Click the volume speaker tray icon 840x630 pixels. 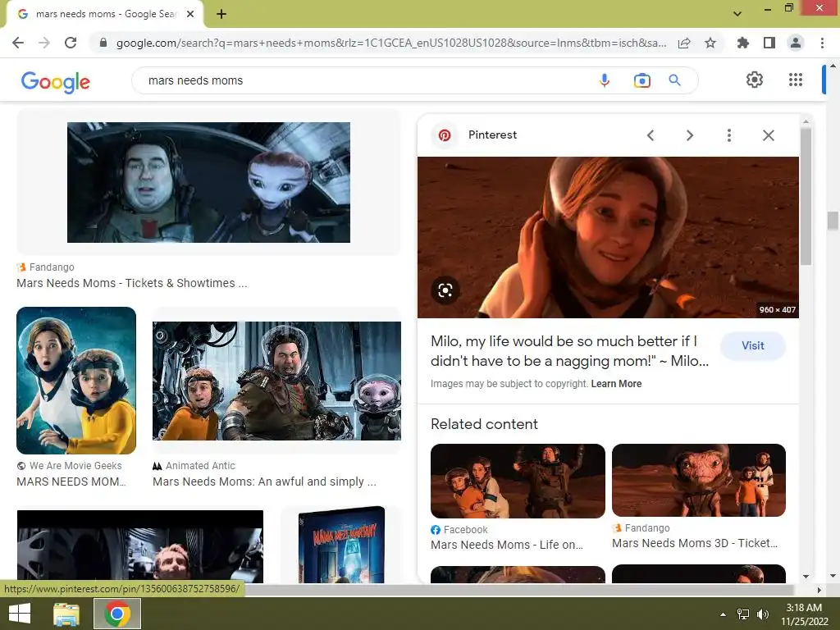762,614
